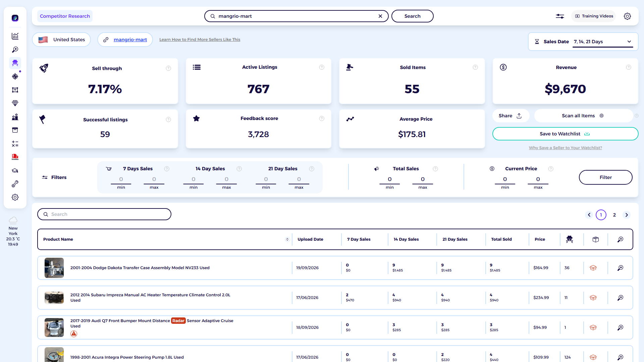Open mangrio-mart seller link

point(130,40)
